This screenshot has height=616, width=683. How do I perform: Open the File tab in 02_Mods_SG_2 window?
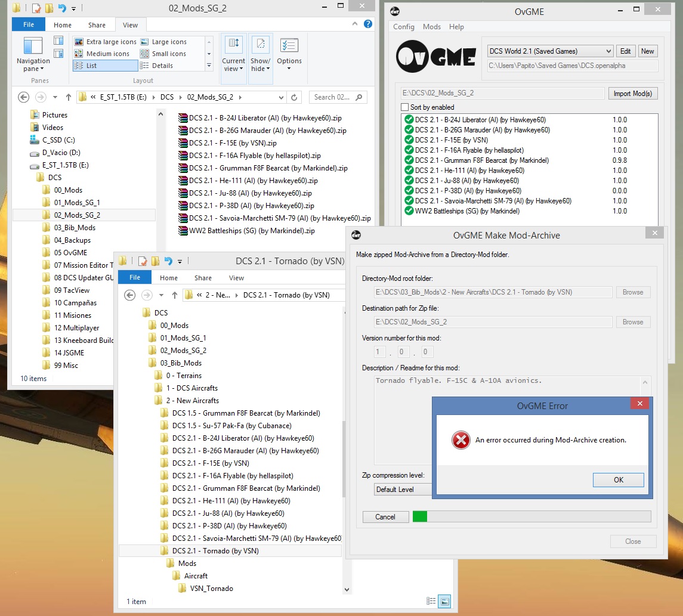click(x=28, y=24)
